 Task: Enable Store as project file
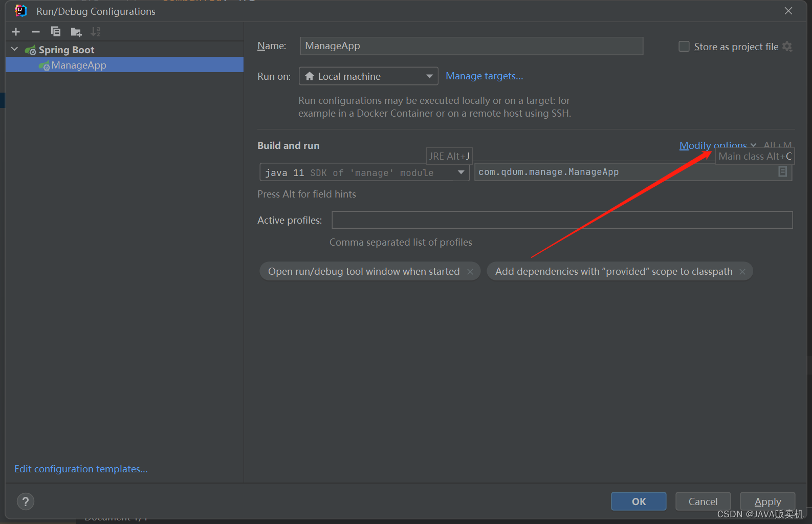684,47
